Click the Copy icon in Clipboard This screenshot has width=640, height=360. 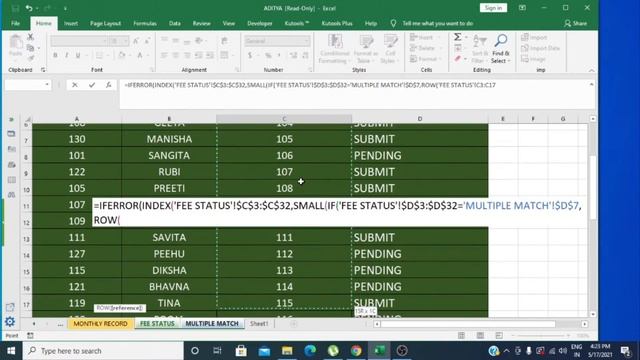click(30, 48)
